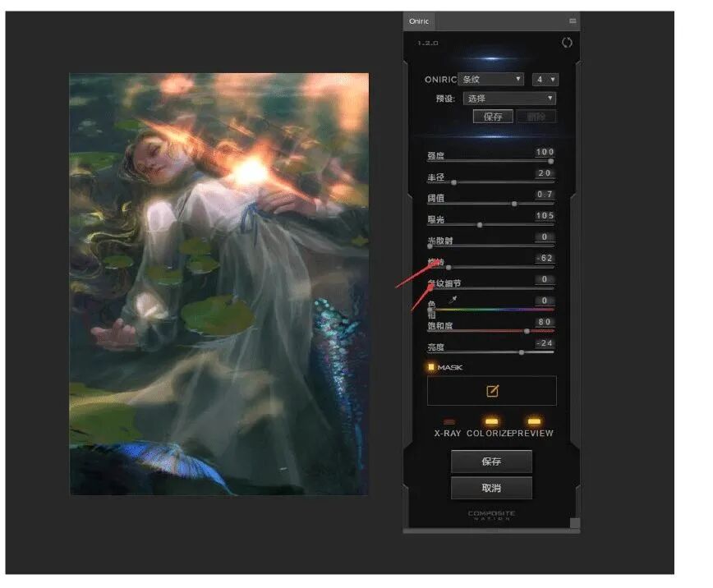Toggle the COLORIZE light
The image size is (713, 588).
(x=491, y=421)
